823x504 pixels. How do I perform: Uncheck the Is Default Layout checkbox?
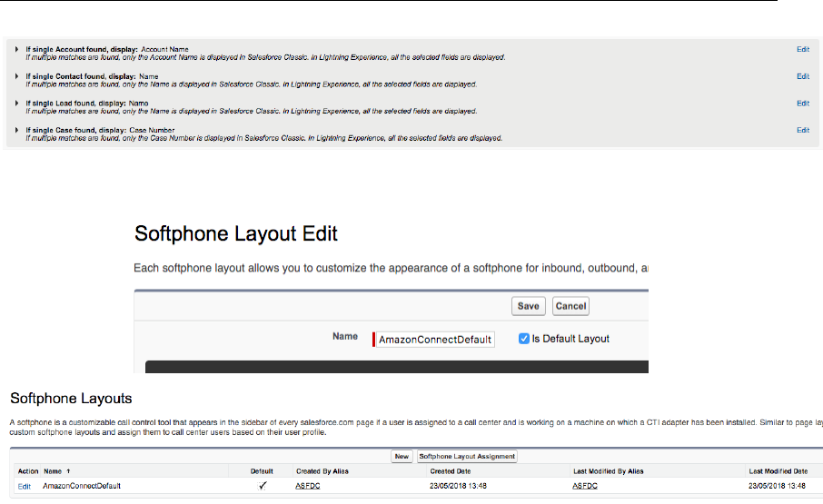point(524,339)
